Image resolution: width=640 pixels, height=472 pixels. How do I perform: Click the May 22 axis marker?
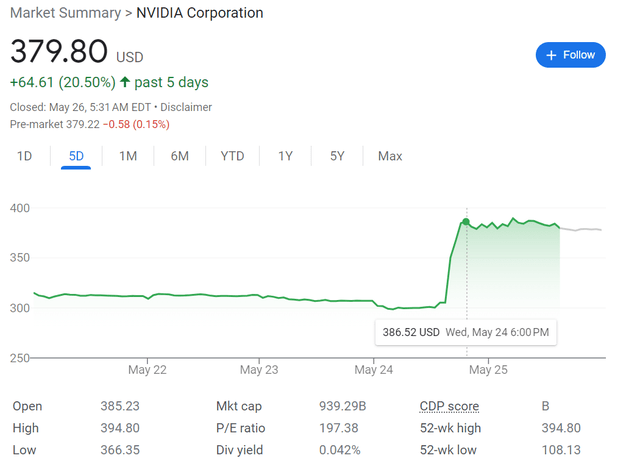click(147, 370)
